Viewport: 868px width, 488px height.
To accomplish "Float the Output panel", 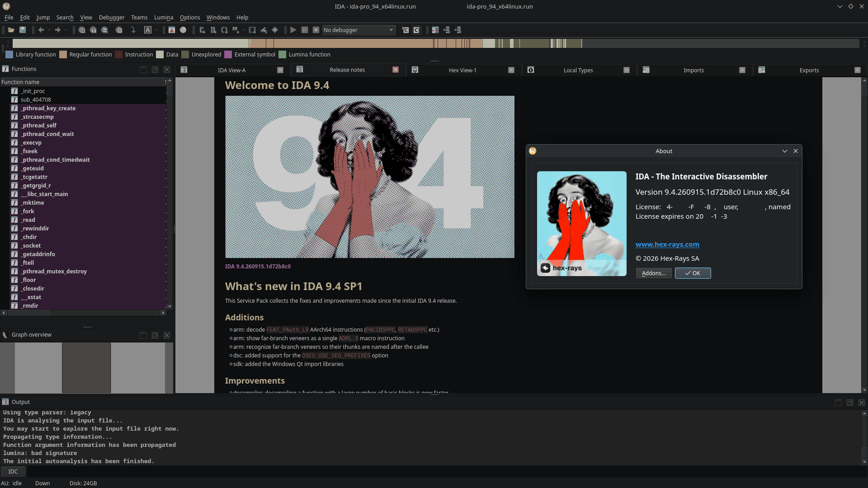I will point(850,403).
